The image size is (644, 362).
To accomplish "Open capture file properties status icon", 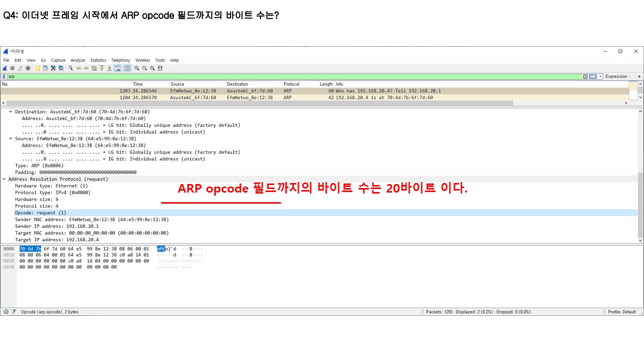I will tap(14, 312).
